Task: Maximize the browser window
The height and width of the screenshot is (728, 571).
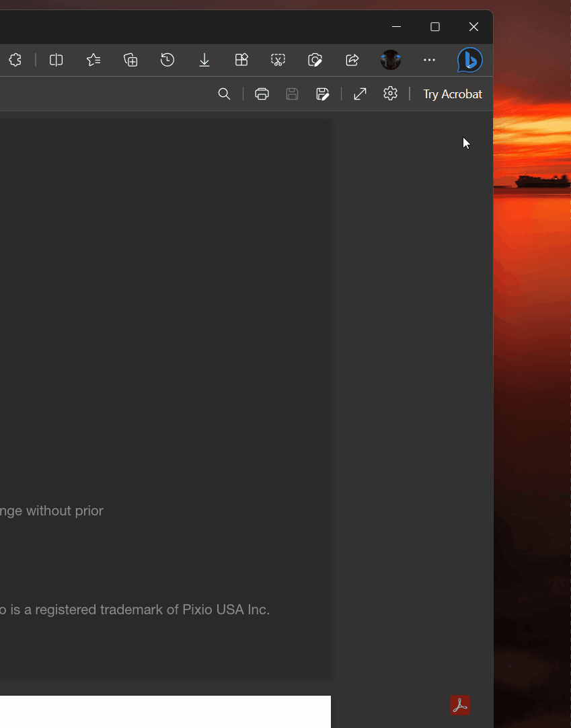Action: [x=435, y=27]
